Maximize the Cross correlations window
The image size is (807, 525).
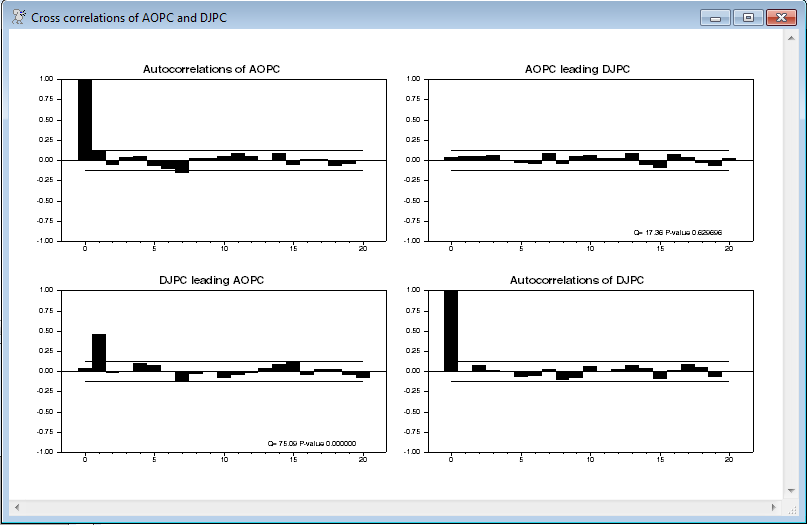(747, 18)
